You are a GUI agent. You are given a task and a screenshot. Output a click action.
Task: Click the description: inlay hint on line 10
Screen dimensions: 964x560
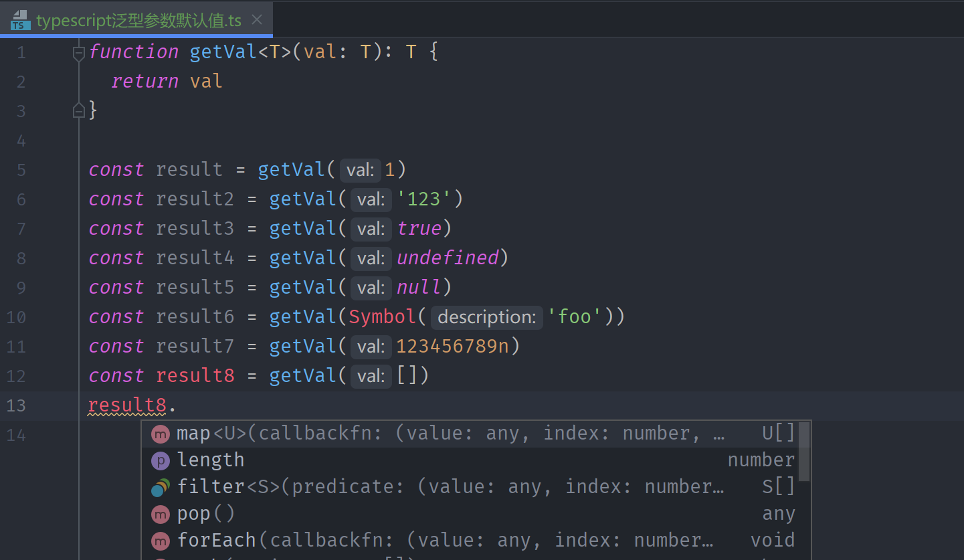coord(486,317)
